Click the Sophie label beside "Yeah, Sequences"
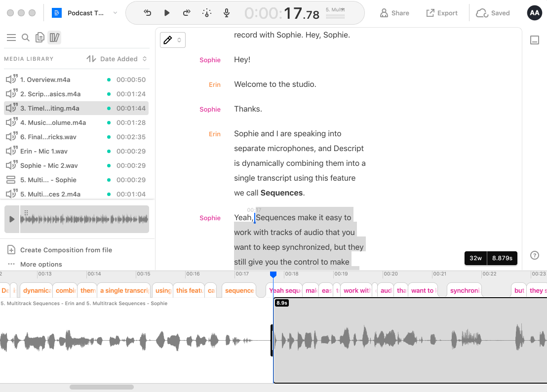547x392 pixels. click(x=210, y=218)
